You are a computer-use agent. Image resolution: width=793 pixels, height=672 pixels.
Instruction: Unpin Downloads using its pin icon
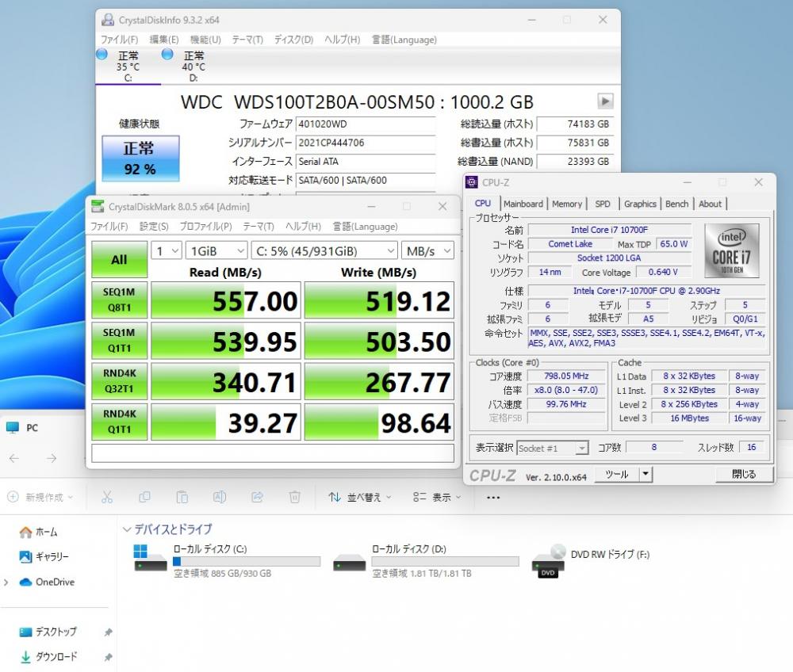tap(108, 657)
